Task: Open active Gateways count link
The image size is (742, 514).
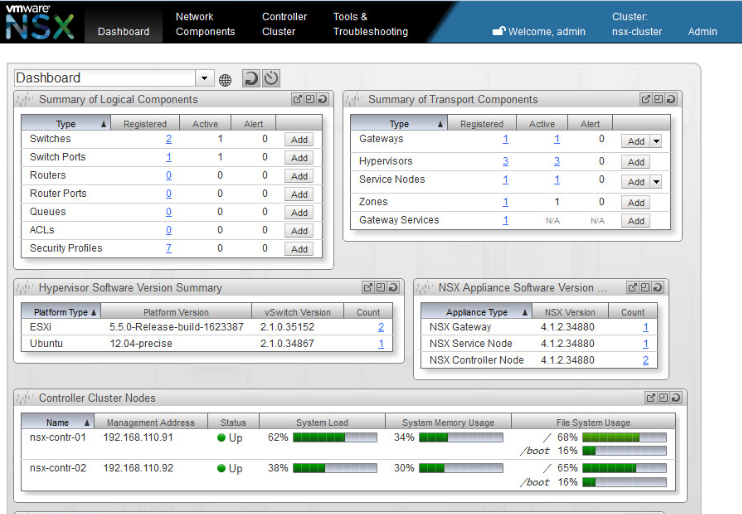Action: (x=556, y=139)
